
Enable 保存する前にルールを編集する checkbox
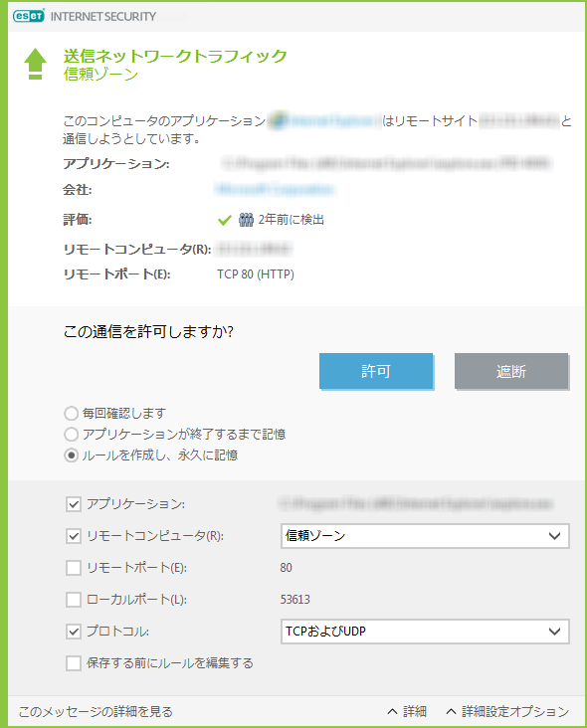coord(74,663)
